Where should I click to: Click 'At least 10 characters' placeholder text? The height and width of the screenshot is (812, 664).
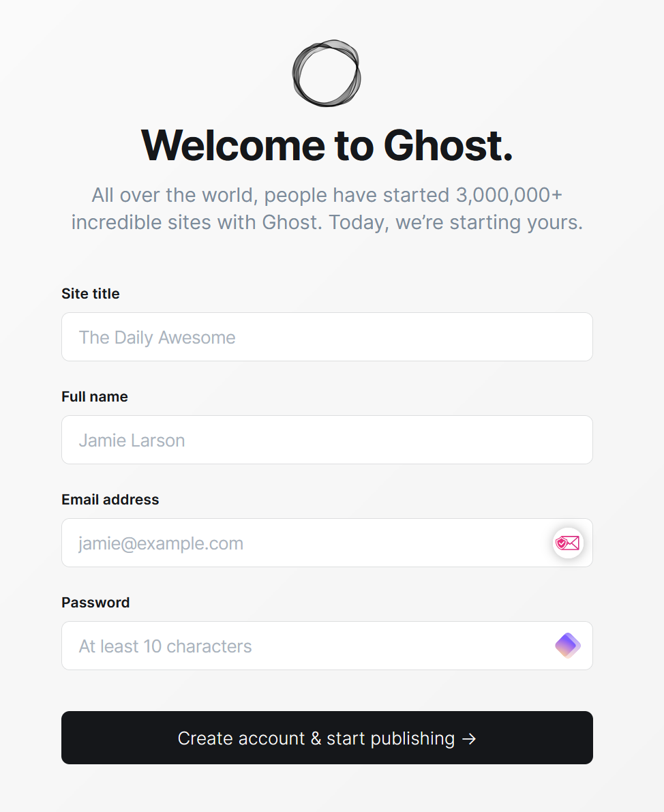click(x=165, y=646)
